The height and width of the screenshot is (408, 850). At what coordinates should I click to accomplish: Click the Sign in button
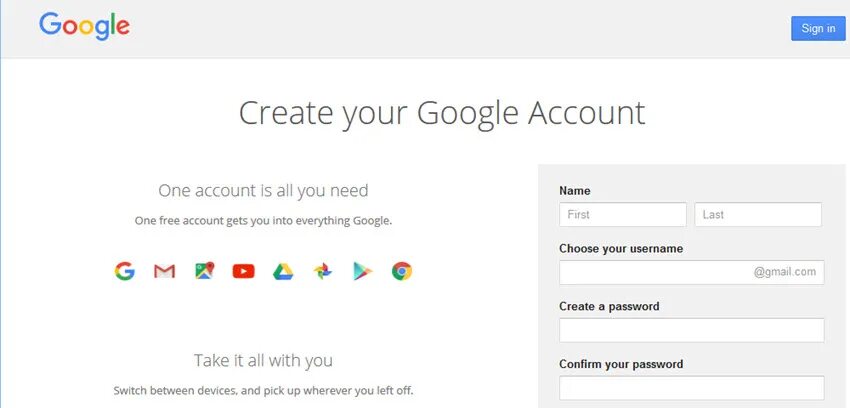point(818,28)
